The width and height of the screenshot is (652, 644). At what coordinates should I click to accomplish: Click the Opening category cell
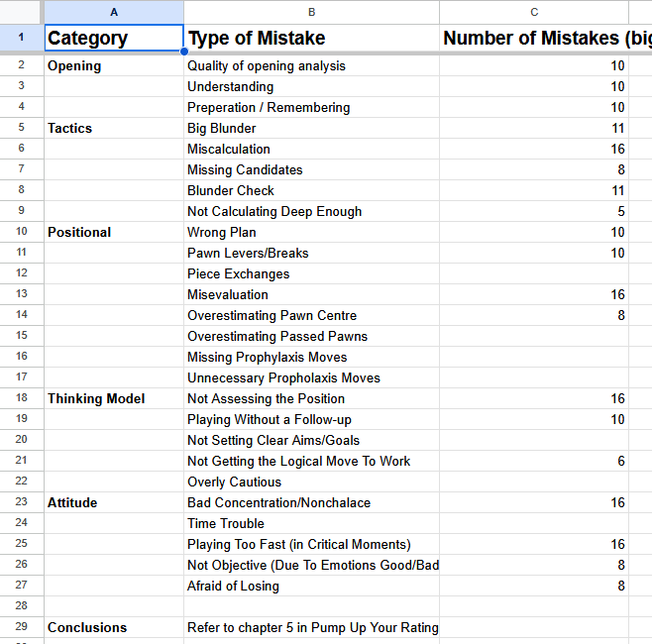(x=114, y=65)
